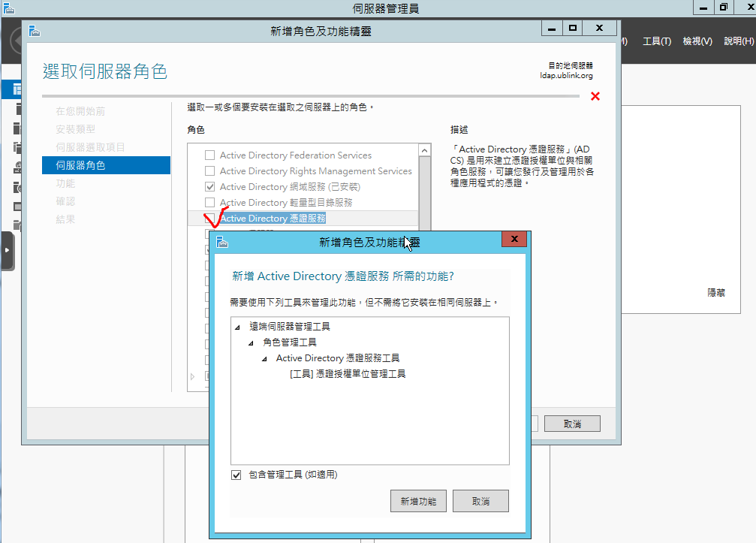Select the [工具] 憑證授權單位管理工具 tree item

click(x=348, y=374)
